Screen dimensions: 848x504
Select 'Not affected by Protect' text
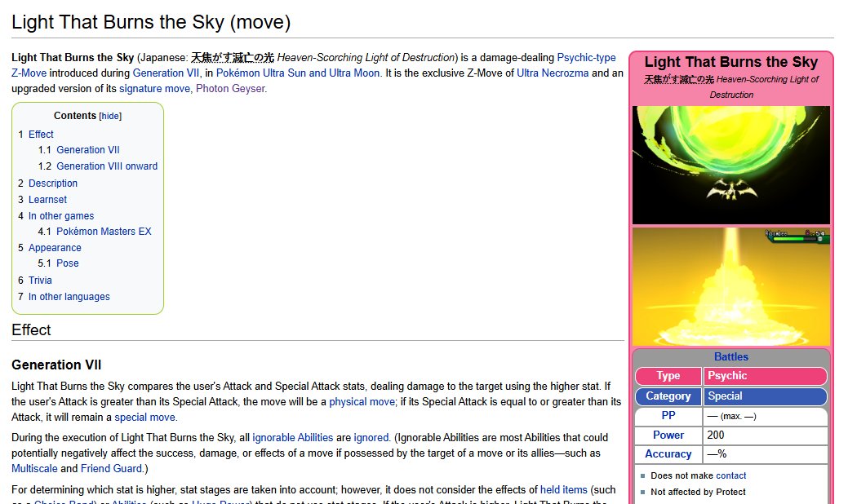pyautogui.click(x=698, y=492)
